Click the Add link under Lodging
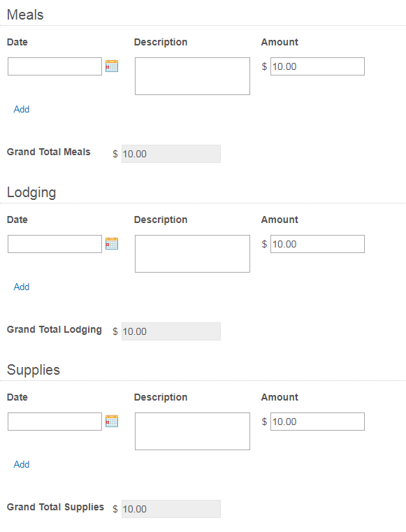The image size is (406, 532). coord(22,287)
